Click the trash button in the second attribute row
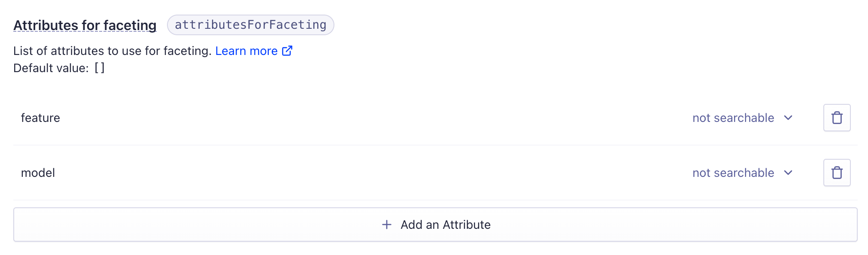The height and width of the screenshot is (255, 868). point(836,172)
